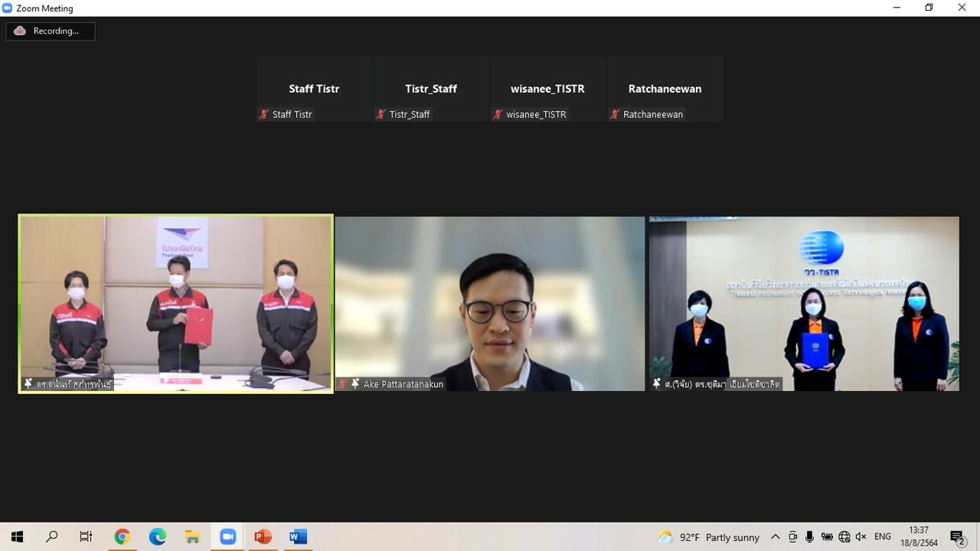Image resolution: width=980 pixels, height=551 pixels.
Task: Open Microsoft Edge from the taskbar
Action: click(157, 536)
